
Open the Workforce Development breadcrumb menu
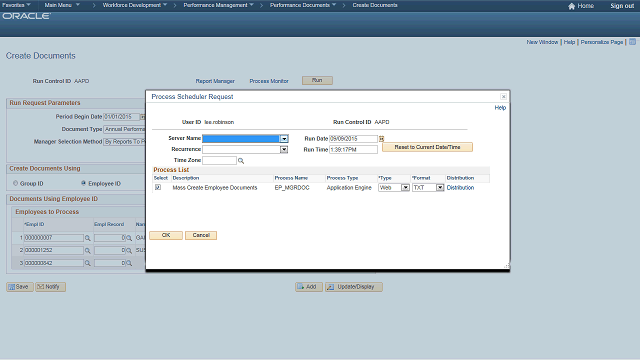(x=135, y=5)
